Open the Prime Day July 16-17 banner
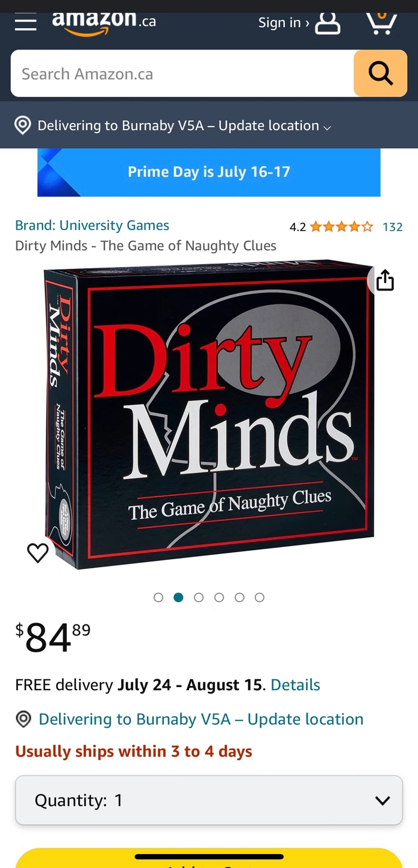418x868 pixels. click(209, 172)
